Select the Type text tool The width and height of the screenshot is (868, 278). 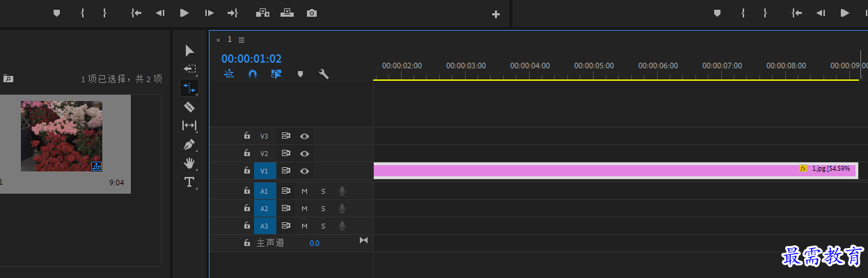(x=189, y=182)
